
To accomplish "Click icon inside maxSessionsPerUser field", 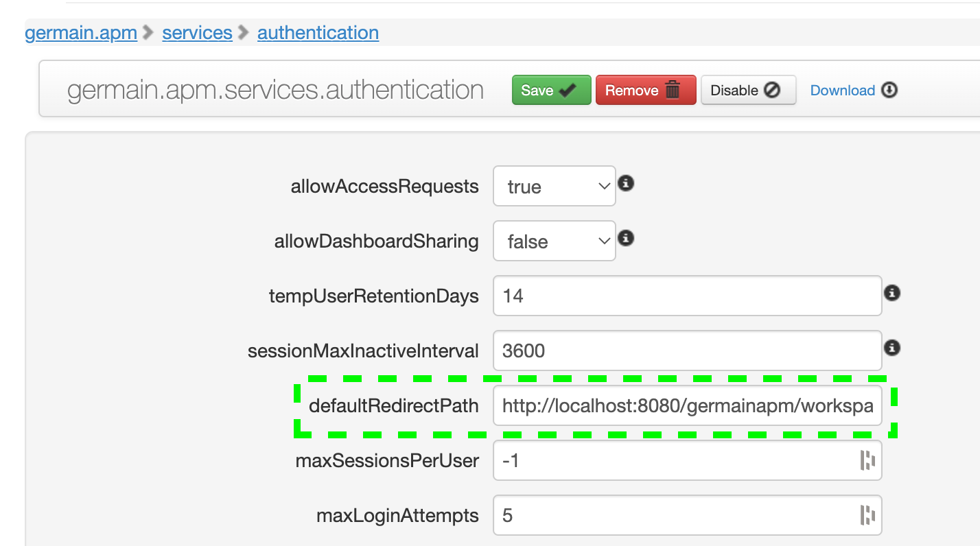I will pos(867,460).
